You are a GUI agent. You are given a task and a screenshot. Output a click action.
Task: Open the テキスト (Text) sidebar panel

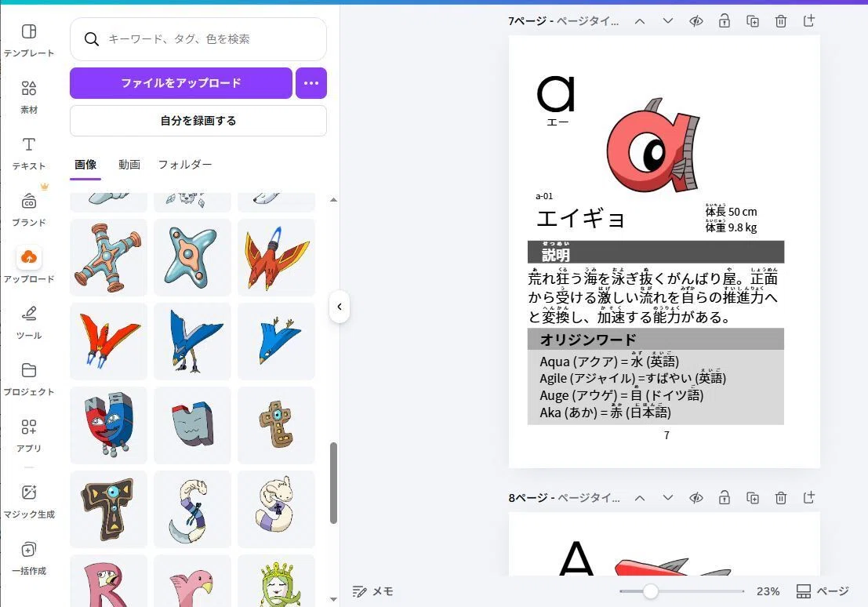pyautogui.click(x=29, y=154)
